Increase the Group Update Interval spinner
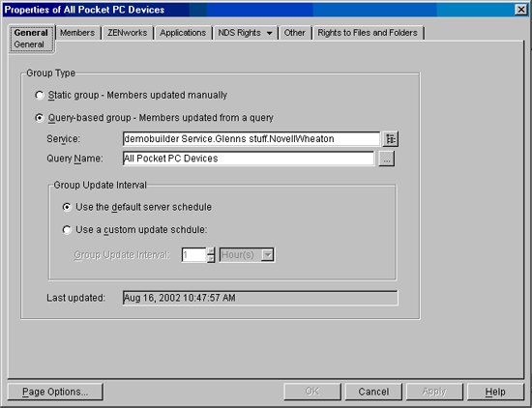532x408 pixels. 211,251
